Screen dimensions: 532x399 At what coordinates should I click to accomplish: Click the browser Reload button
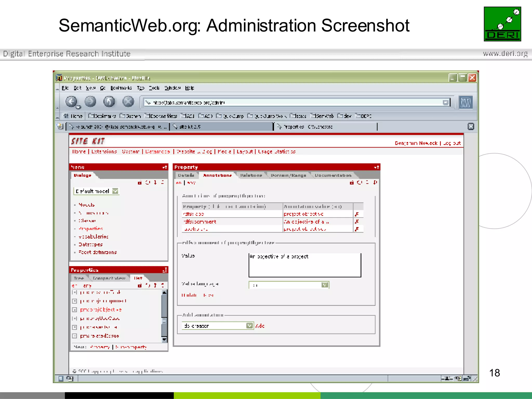click(109, 102)
